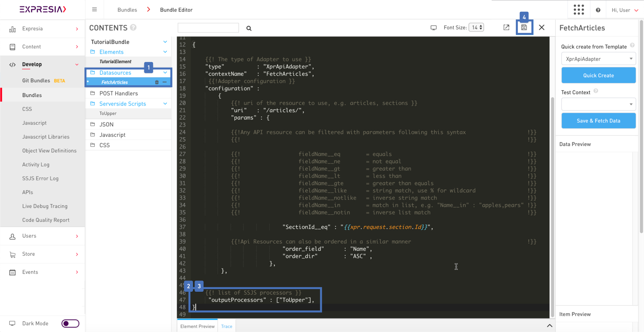Screen dimensions: 644x332
Task: Open the Test Context dropdown
Action: coord(598,104)
